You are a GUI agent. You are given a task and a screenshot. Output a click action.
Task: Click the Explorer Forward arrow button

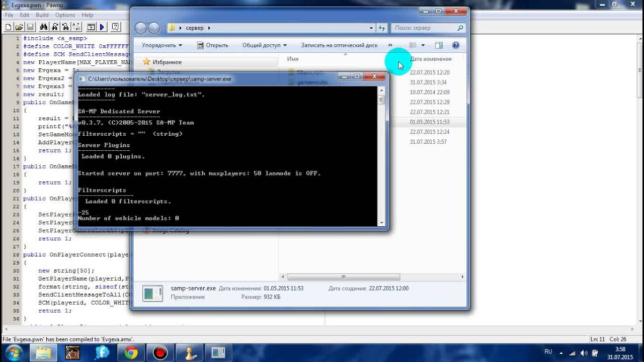pos(154,28)
